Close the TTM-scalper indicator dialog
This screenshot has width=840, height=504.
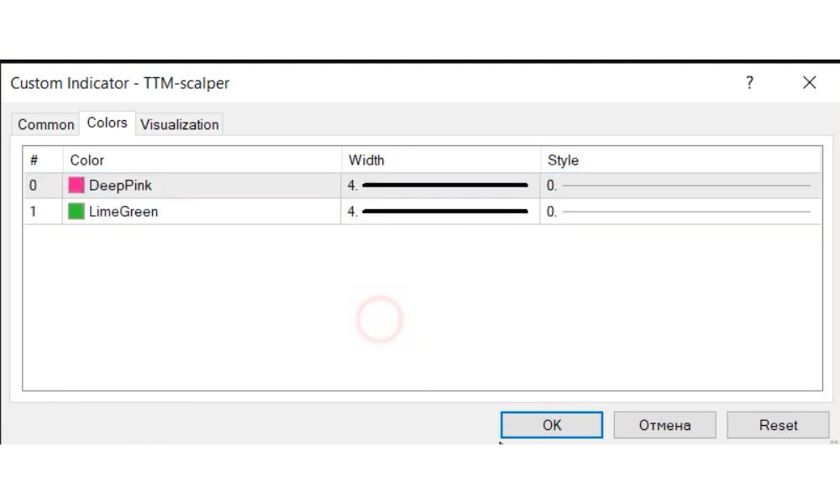(809, 82)
